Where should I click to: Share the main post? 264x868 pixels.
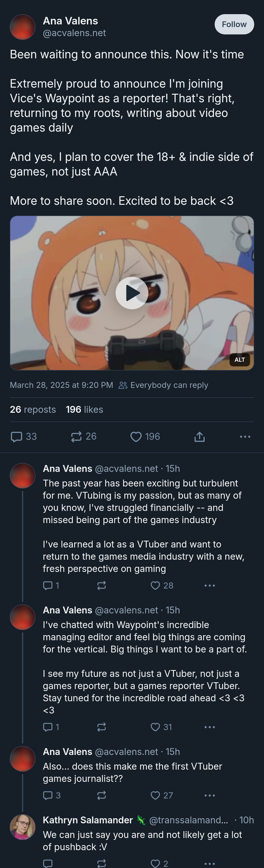click(x=199, y=437)
